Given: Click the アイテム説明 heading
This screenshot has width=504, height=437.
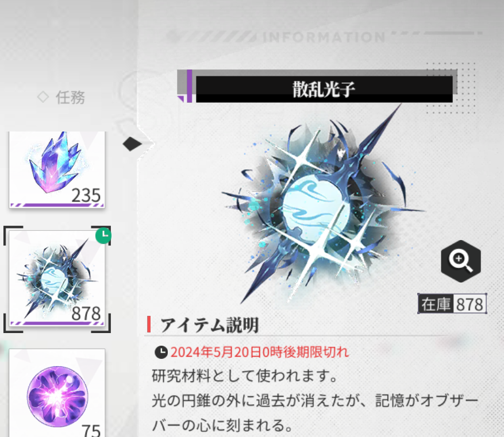Looking at the screenshot, I should coord(209,325).
